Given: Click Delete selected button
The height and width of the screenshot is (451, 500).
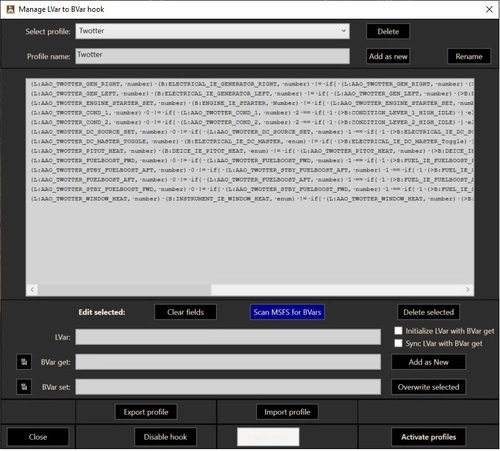Looking at the screenshot, I should point(428,312).
